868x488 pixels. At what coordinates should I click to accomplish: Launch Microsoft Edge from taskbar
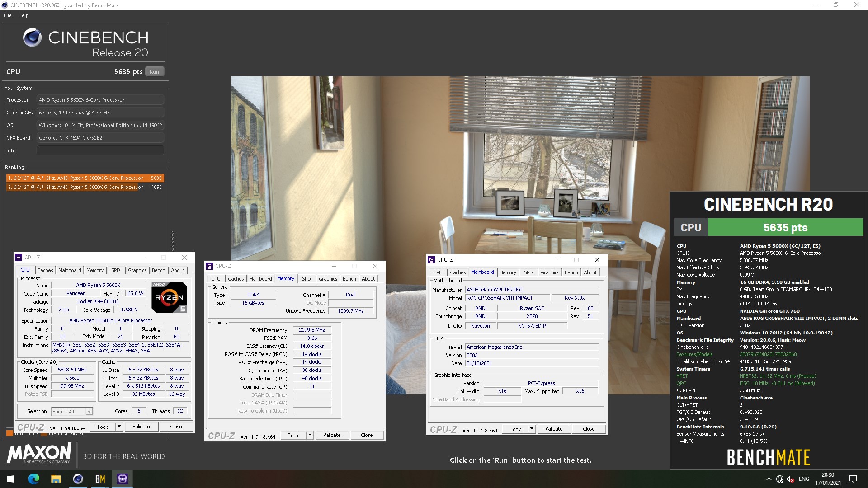tap(33, 479)
